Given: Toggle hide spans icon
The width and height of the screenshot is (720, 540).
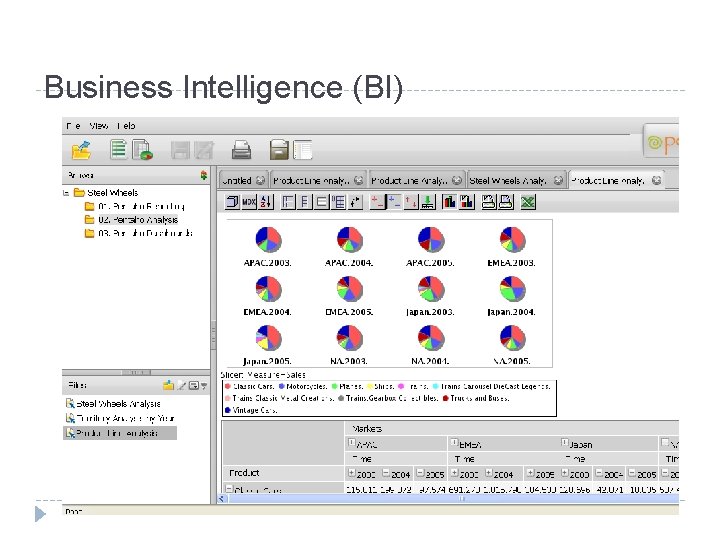Looking at the screenshot, I should coord(304,202).
